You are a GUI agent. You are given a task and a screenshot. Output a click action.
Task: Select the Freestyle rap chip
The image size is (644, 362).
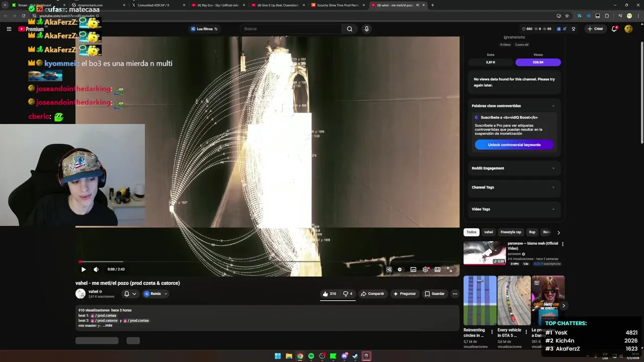511,232
